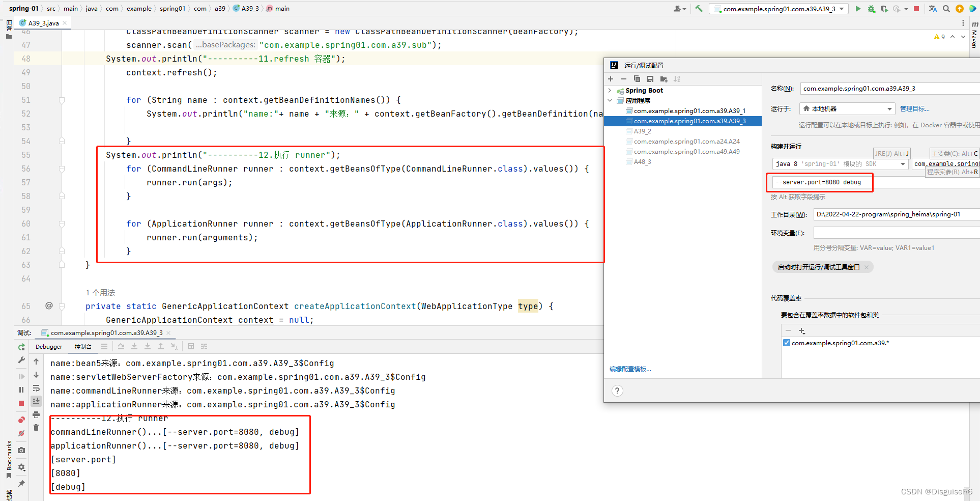Add a coverage package with the plus button

802,331
